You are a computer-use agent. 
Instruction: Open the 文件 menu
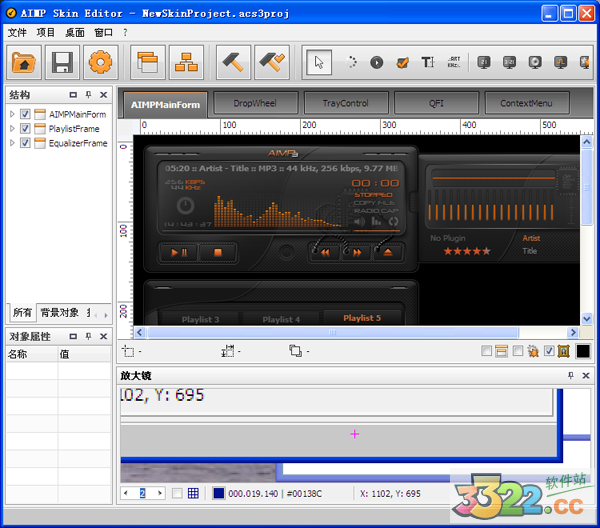(17, 32)
